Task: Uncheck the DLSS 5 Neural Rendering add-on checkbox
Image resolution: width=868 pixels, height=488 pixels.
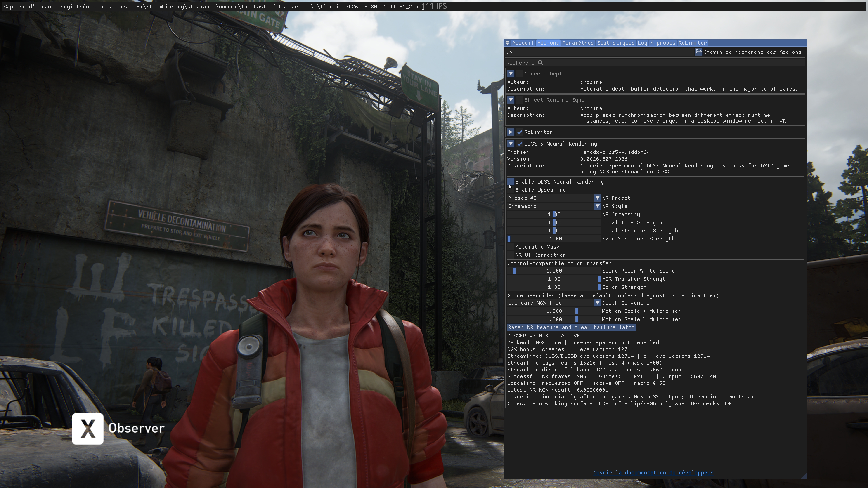Action: [520, 144]
